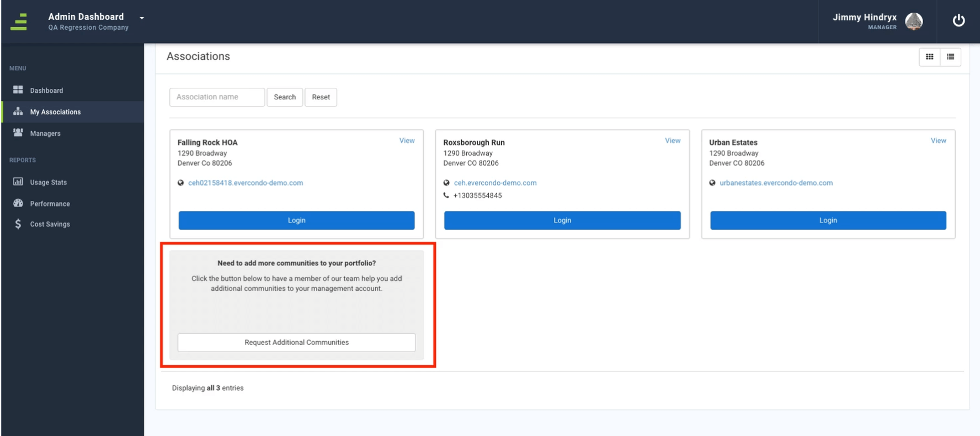Click the Urban Estates card title
The width and height of the screenshot is (980, 436).
[x=733, y=142]
